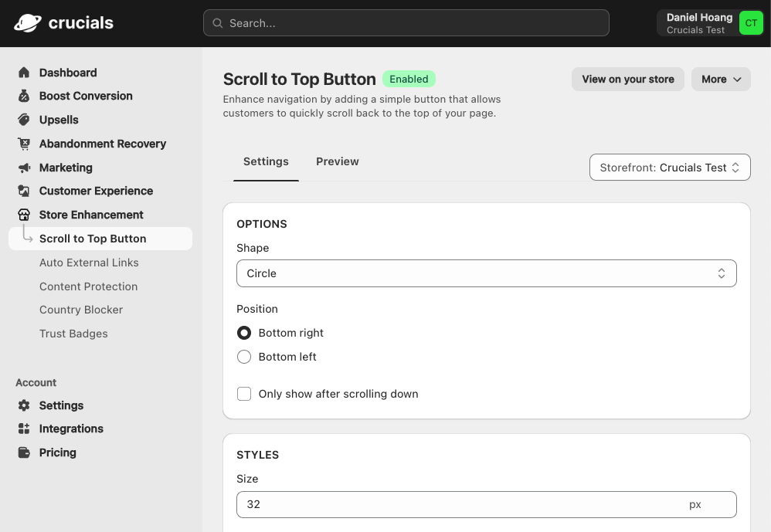Viewport: 771px width, 532px height.
Task: Open Abandonment Recovery section
Action: click(x=103, y=144)
